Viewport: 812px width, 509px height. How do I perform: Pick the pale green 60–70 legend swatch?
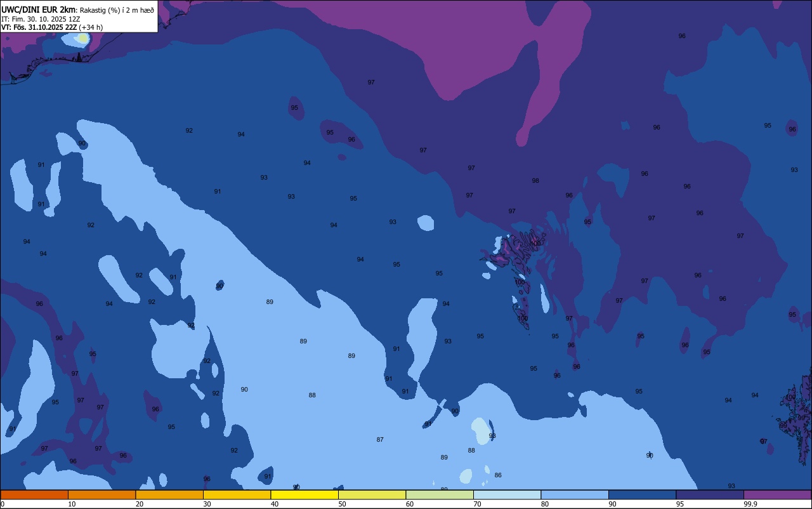(x=440, y=494)
